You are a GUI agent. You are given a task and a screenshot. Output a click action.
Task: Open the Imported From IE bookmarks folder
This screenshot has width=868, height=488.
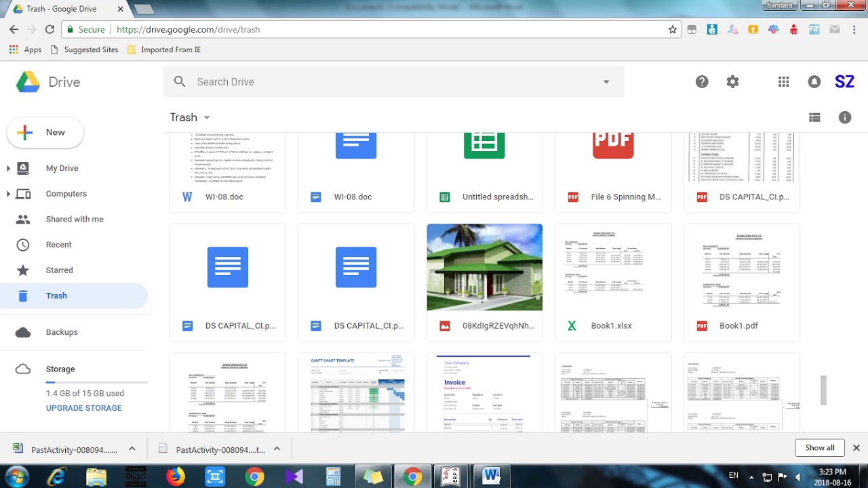pos(163,49)
